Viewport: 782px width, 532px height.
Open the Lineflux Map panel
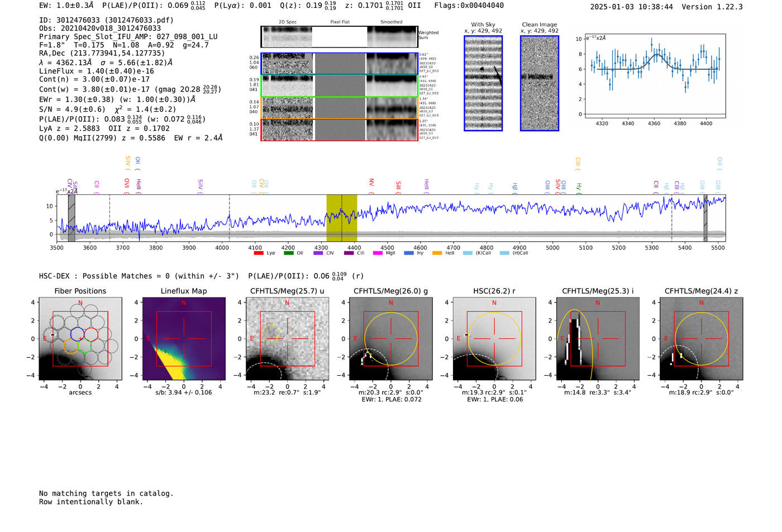click(184, 339)
